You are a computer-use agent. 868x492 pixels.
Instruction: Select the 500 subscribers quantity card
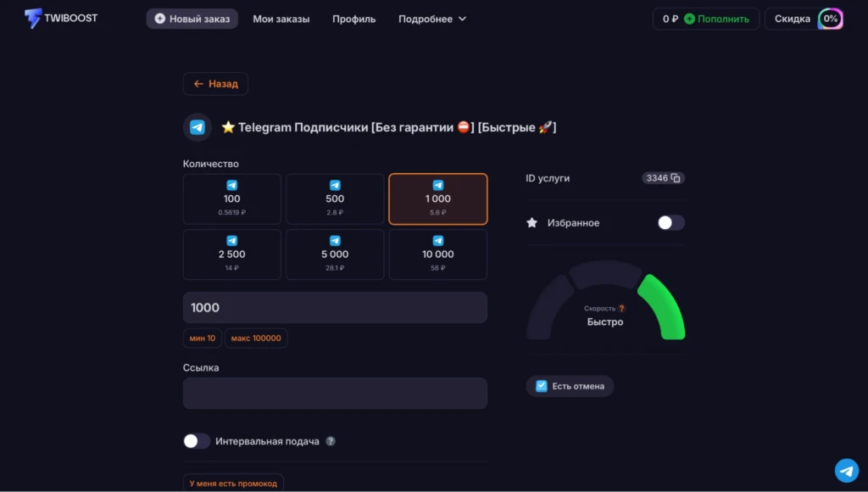click(x=335, y=198)
